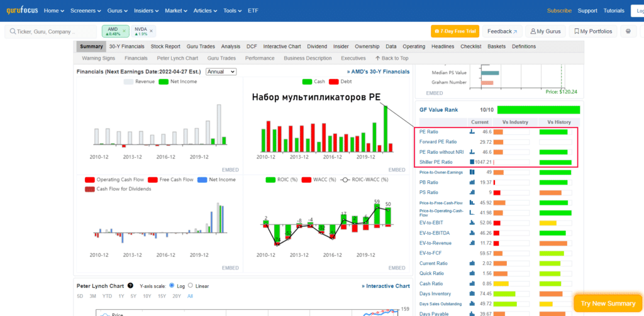This screenshot has height=316, width=644.
Task: Select the Log Y-axis scale
Action: (172, 285)
